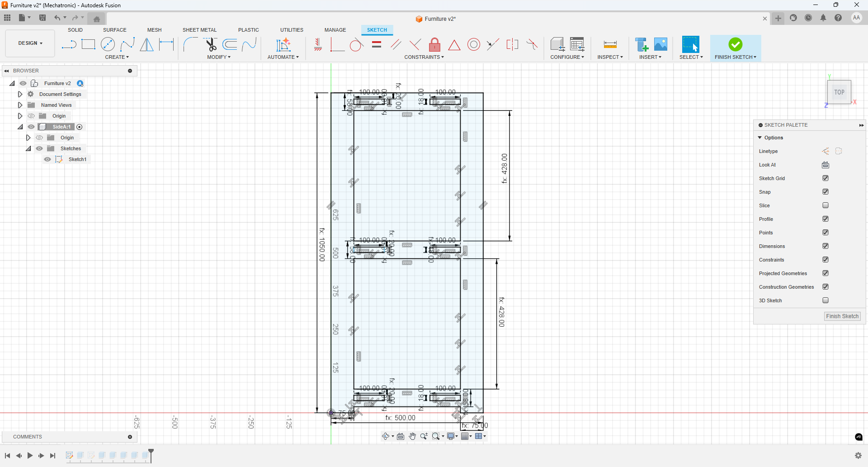Screen dimensions: 868x467
Task: Toggle the Profile checkbox
Action: coord(826,219)
